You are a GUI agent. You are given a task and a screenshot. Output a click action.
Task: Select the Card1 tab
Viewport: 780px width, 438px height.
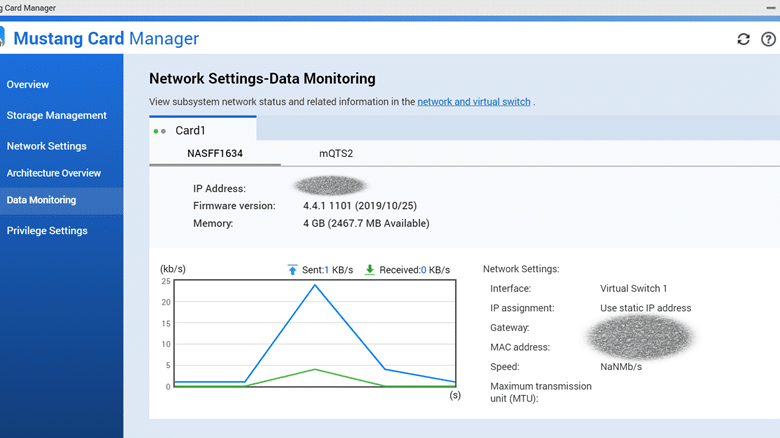[203, 130]
